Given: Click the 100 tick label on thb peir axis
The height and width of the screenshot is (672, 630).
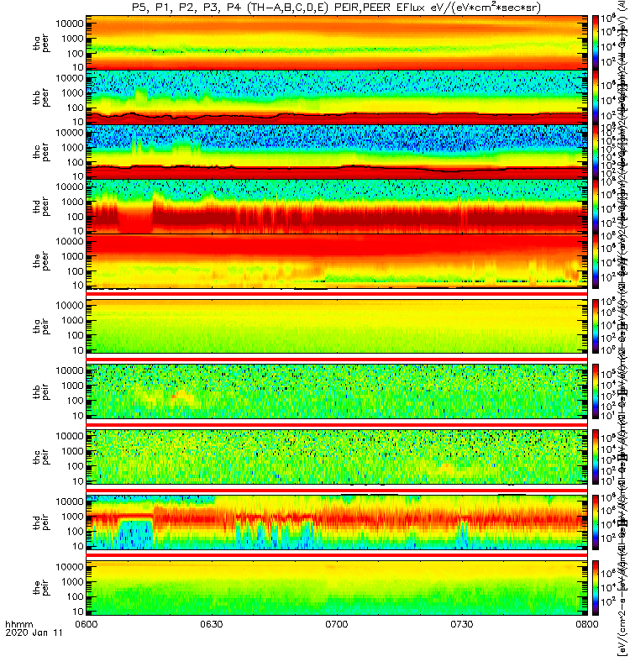Looking at the screenshot, I should point(75,401).
